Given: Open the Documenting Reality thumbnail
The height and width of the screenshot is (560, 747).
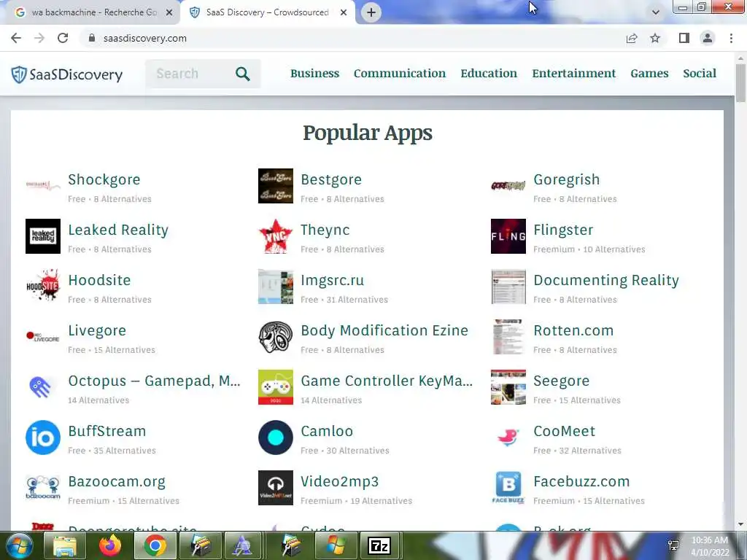Looking at the screenshot, I should [x=508, y=287].
